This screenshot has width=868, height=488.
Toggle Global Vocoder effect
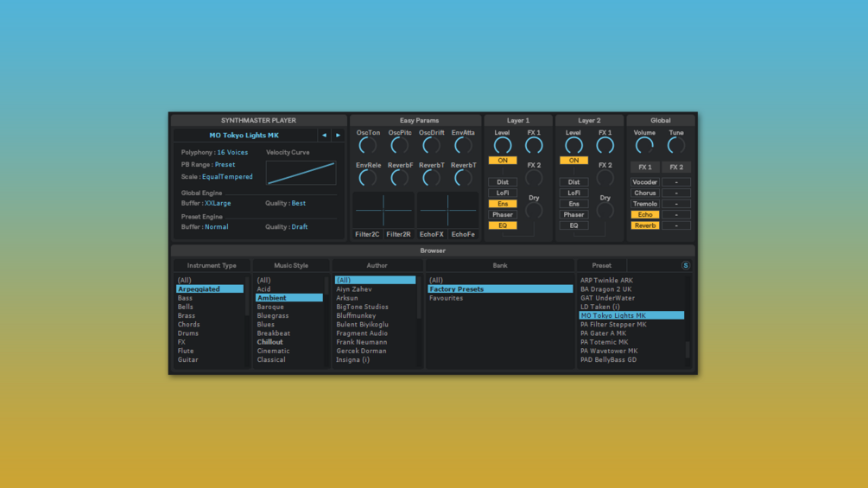(x=645, y=182)
